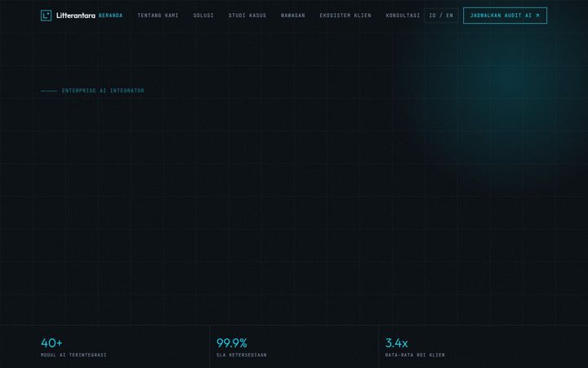
Task: Click the Modul AI Terintegrasi label
Action: click(x=73, y=355)
